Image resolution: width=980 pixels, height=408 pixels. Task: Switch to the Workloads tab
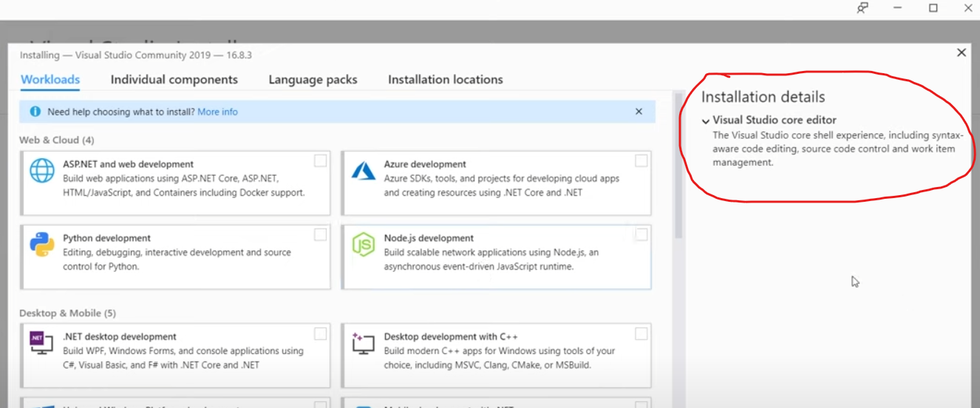click(x=50, y=79)
